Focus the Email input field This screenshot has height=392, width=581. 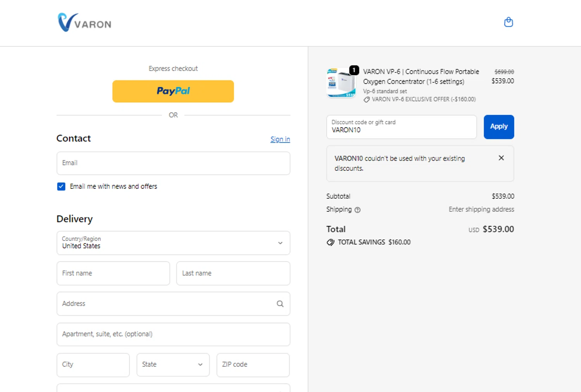(x=173, y=163)
